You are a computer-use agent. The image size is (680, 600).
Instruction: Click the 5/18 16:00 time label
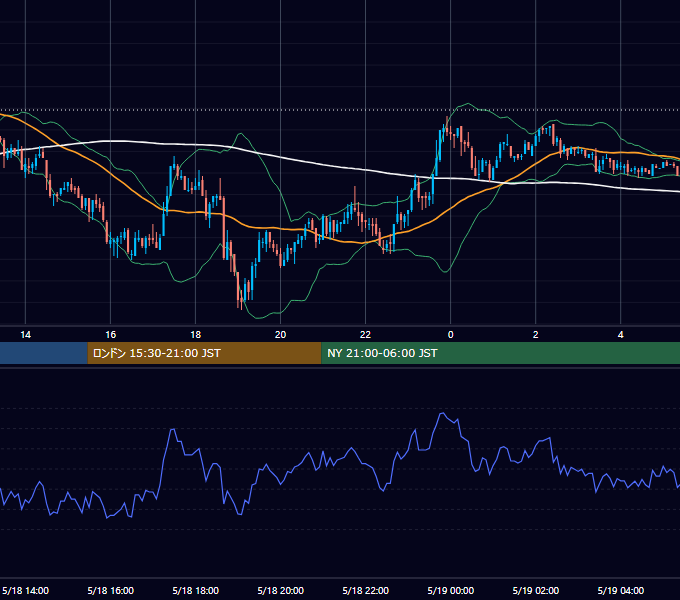click(111, 590)
